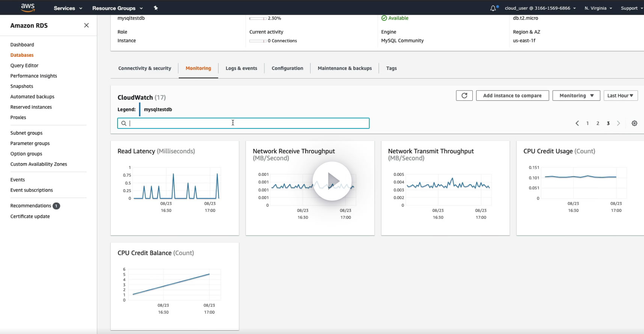Click the next page arrow in pagination

click(618, 123)
